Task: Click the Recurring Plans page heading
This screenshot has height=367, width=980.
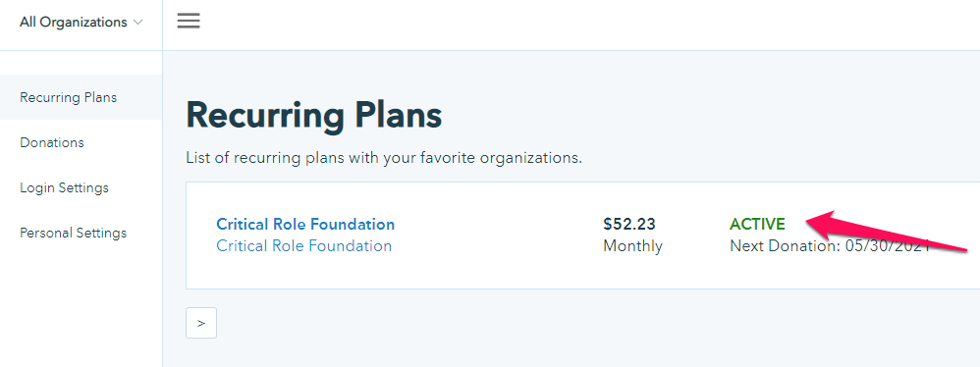Action: [x=314, y=116]
